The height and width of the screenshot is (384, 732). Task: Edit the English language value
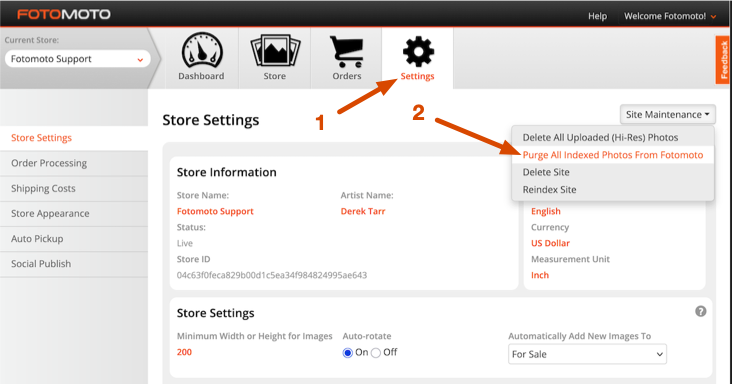pos(545,211)
